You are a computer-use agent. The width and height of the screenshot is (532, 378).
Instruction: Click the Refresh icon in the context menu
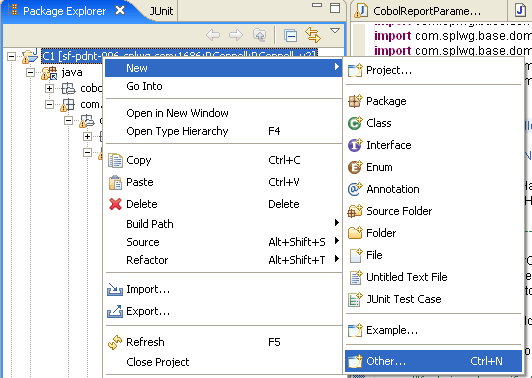point(115,342)
